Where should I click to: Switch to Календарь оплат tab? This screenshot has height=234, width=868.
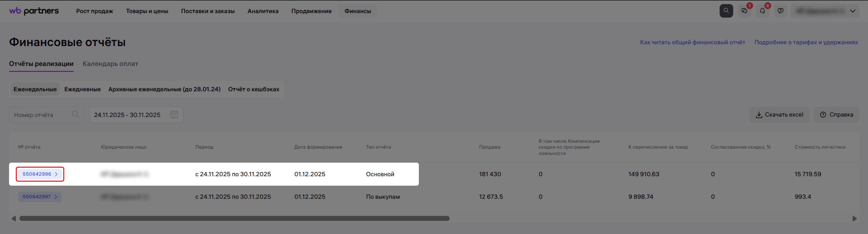point(110,64)
